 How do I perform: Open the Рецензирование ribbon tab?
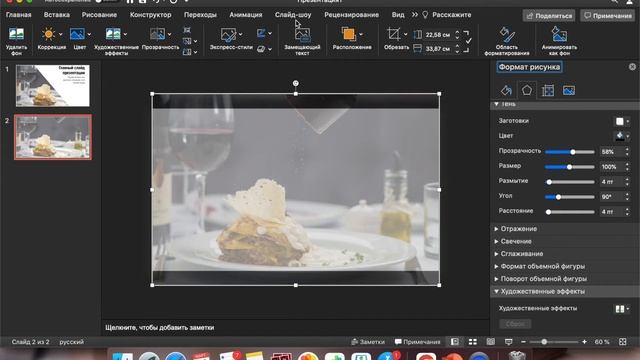tap(351, 15)
